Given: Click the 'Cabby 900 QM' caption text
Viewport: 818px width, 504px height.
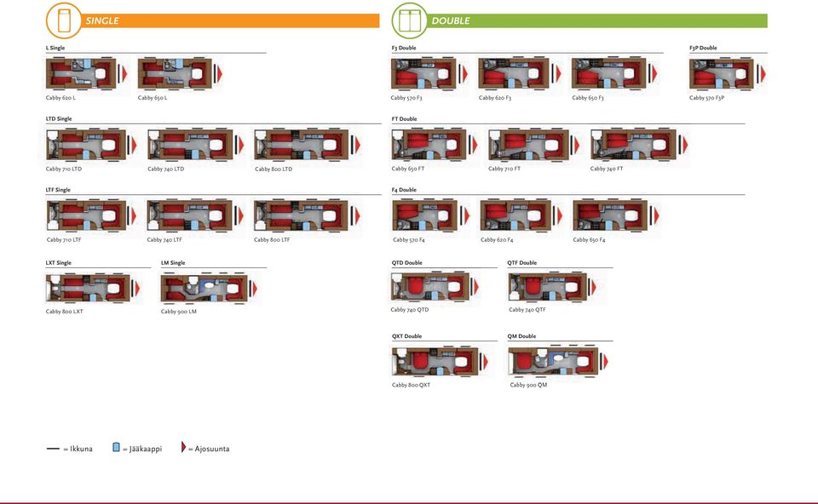Looking at the screenshot, I should click(x=528, y=385).
